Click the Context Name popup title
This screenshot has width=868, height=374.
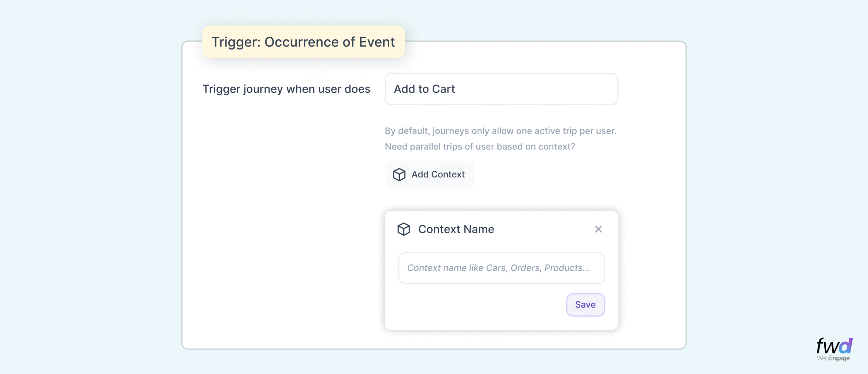pyautogui.click(x=456, y=229)
